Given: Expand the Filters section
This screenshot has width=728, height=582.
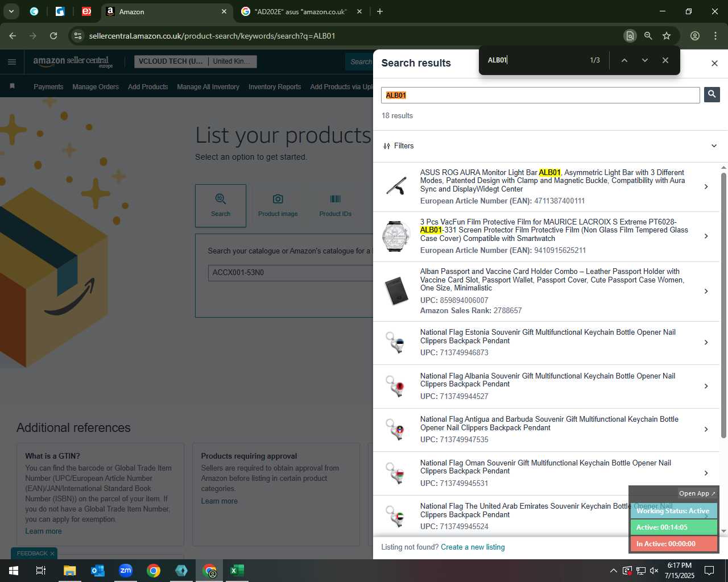Looking at the screenshot, I should coord(550,146).
